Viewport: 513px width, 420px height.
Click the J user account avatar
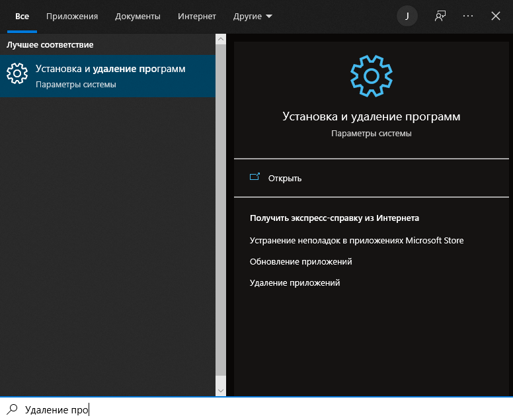point(407,16)
